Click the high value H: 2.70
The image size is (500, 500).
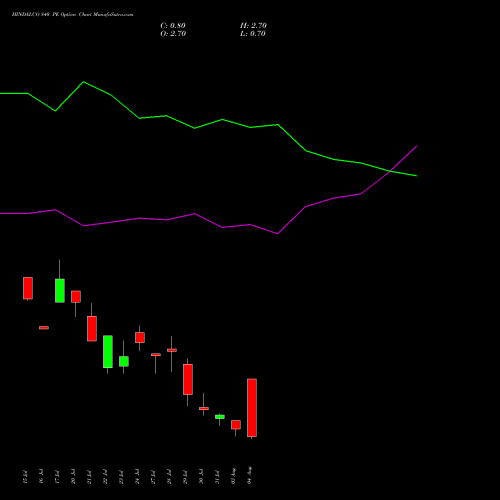[x=253, y=26]
